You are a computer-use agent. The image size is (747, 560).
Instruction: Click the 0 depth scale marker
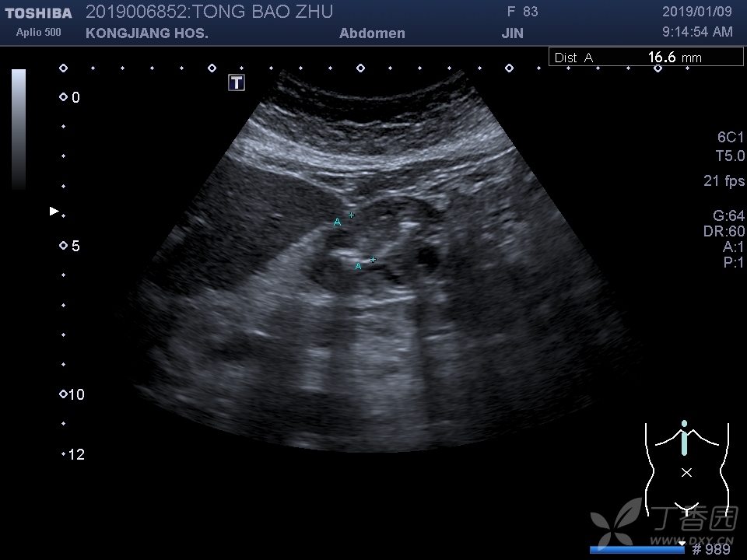tap(70, 97)
